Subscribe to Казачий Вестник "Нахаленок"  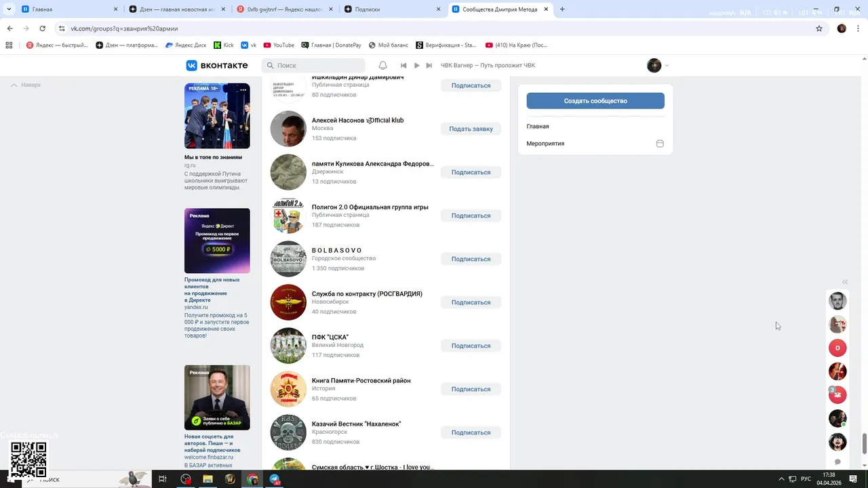(x=471, y=432)
